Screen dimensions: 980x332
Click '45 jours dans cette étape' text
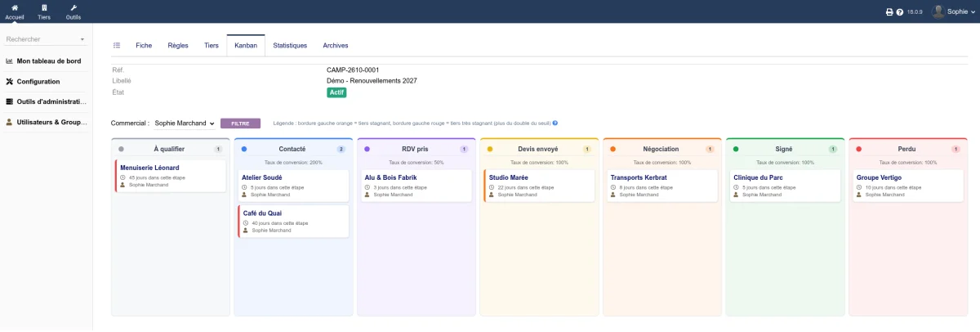(155, 177)
